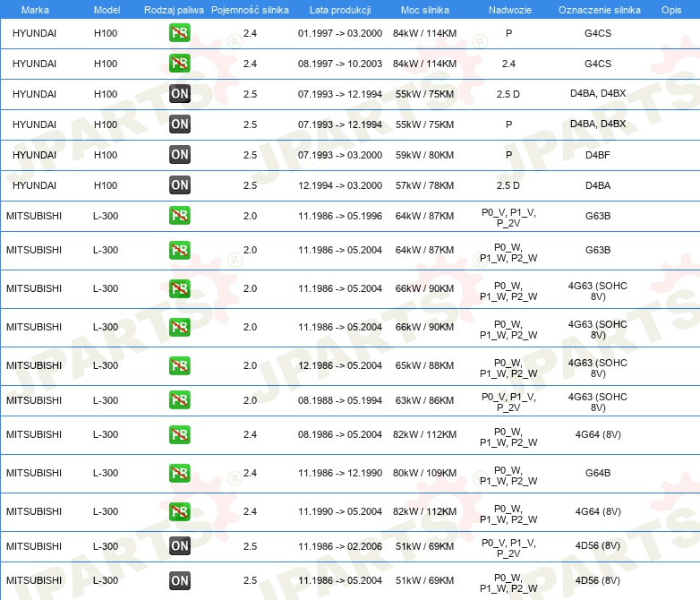700x600 pixels.
Task: Select the date cell 11.1986 -> 02.2006
Action: coord(340,546)
